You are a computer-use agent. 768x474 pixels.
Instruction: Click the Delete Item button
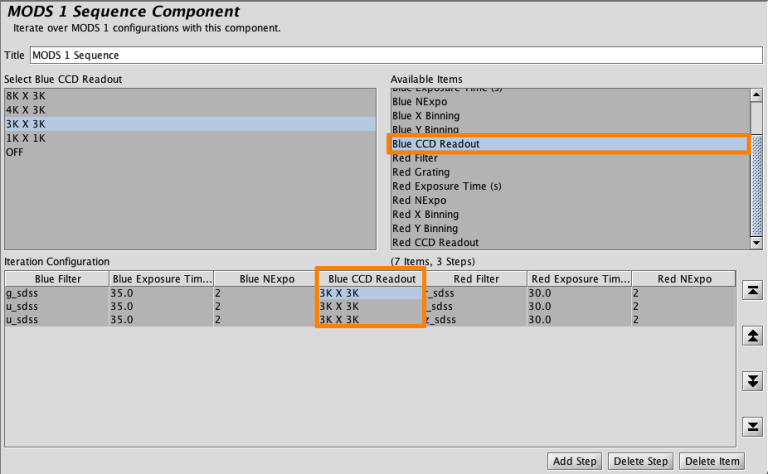point(712,461)
